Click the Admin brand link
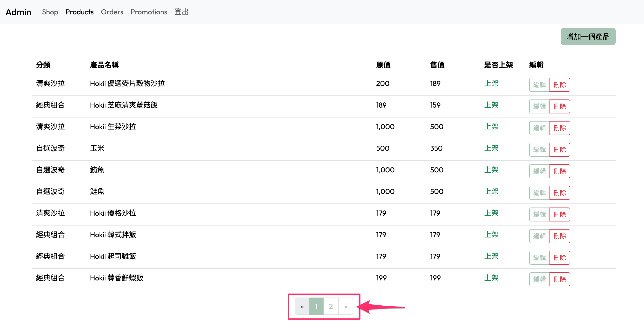This screenshot has width=644, height=334. pos(18,12)
